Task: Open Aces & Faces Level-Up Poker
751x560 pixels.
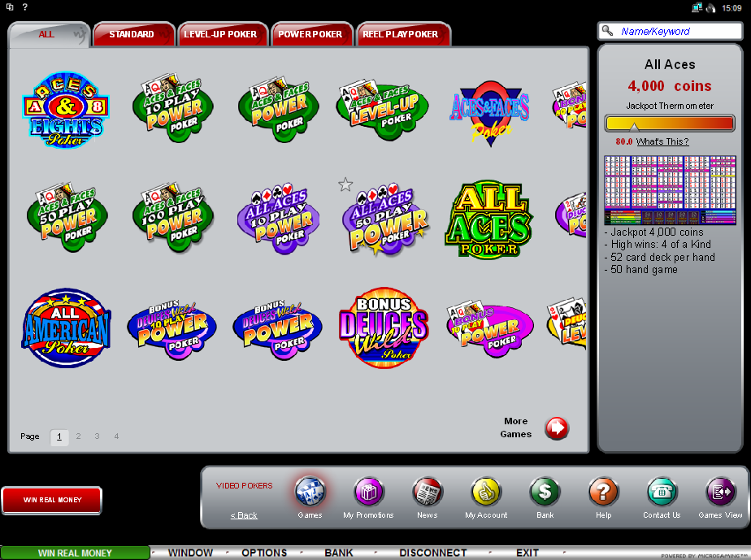Action: pyautogui.click(x=382, y=111)
